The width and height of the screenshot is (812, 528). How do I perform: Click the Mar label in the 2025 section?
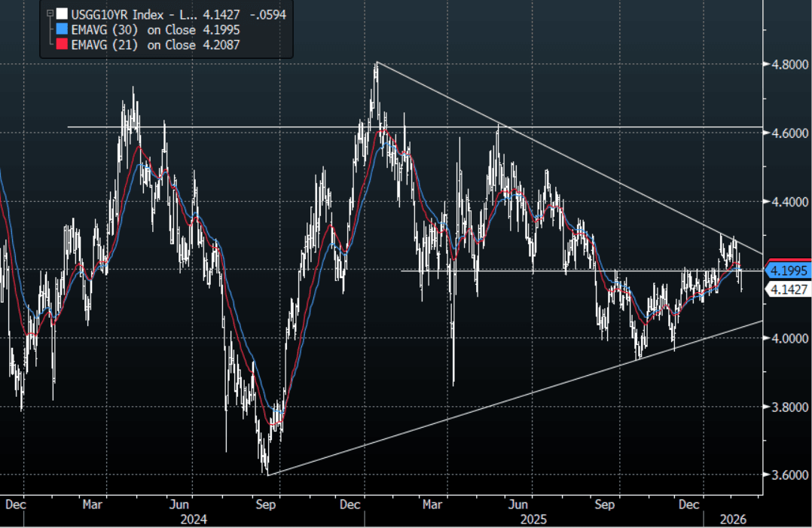coord(432,505)
